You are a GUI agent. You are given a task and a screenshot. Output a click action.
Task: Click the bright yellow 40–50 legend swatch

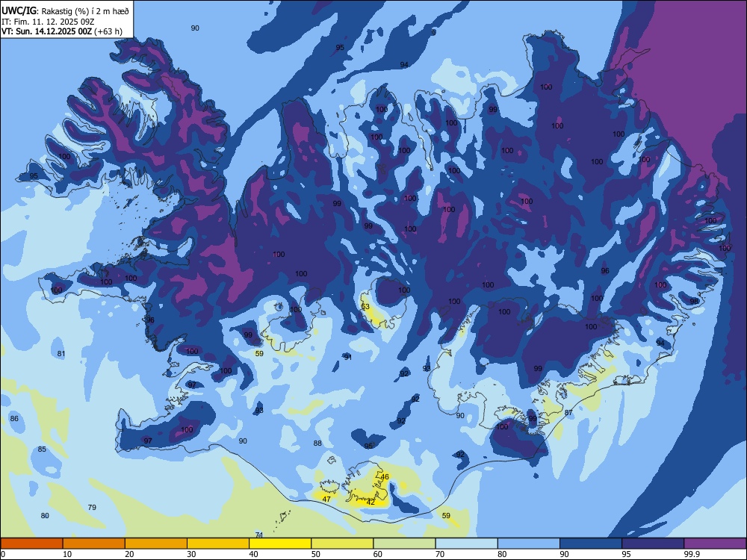point(280,544)
